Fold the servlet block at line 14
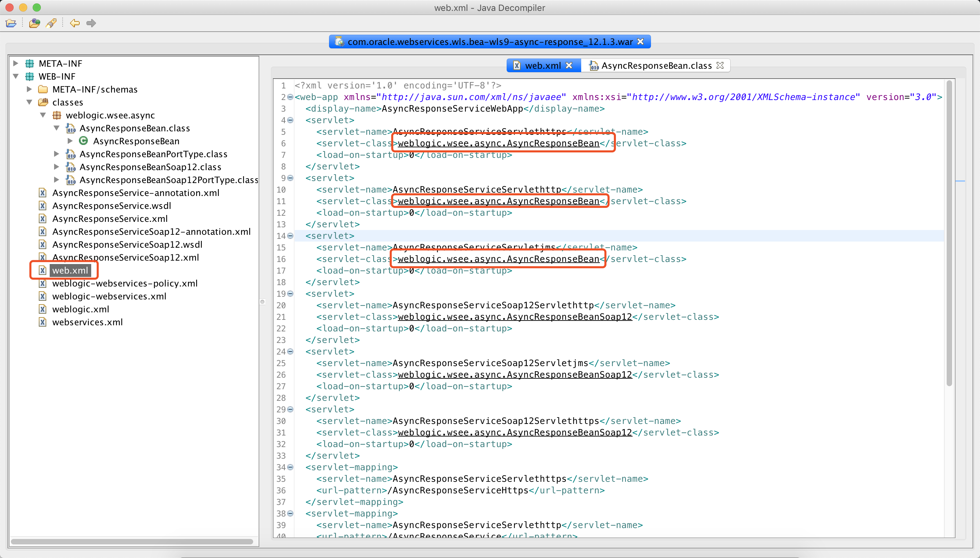980x558 pixels. [290, 236]
